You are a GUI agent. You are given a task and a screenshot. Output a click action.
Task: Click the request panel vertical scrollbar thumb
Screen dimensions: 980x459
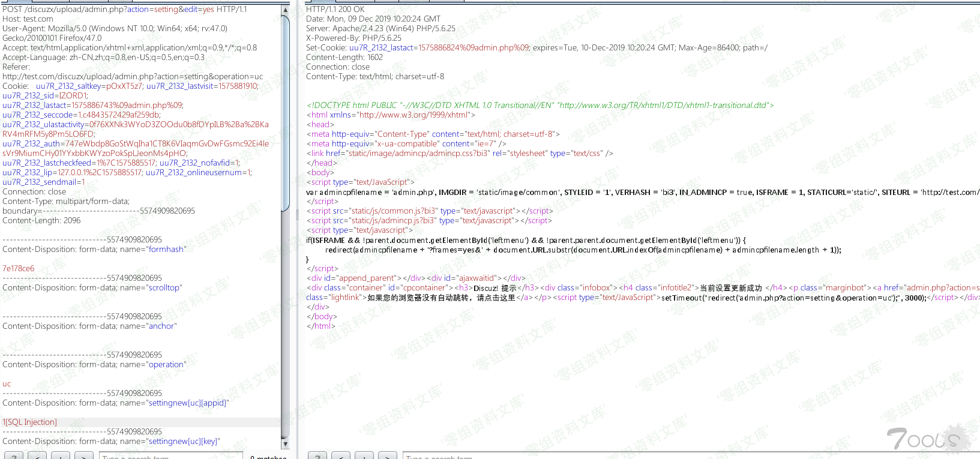click(286, 113)
